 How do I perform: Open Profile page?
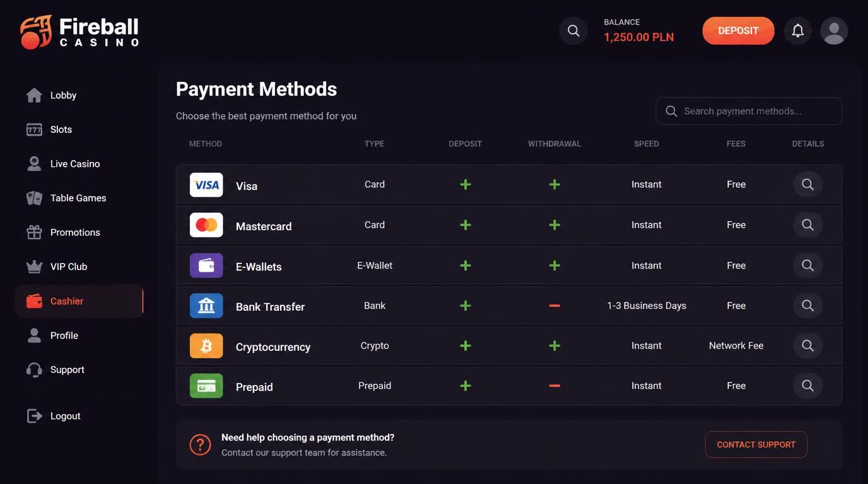pyautogui.click(x=79, y=335)
